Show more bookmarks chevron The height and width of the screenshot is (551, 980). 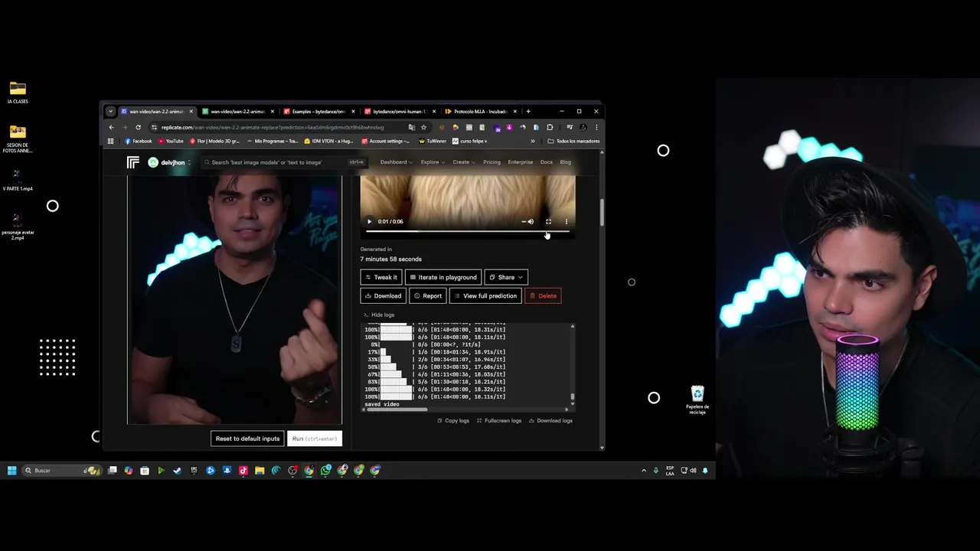pos(533,141)
